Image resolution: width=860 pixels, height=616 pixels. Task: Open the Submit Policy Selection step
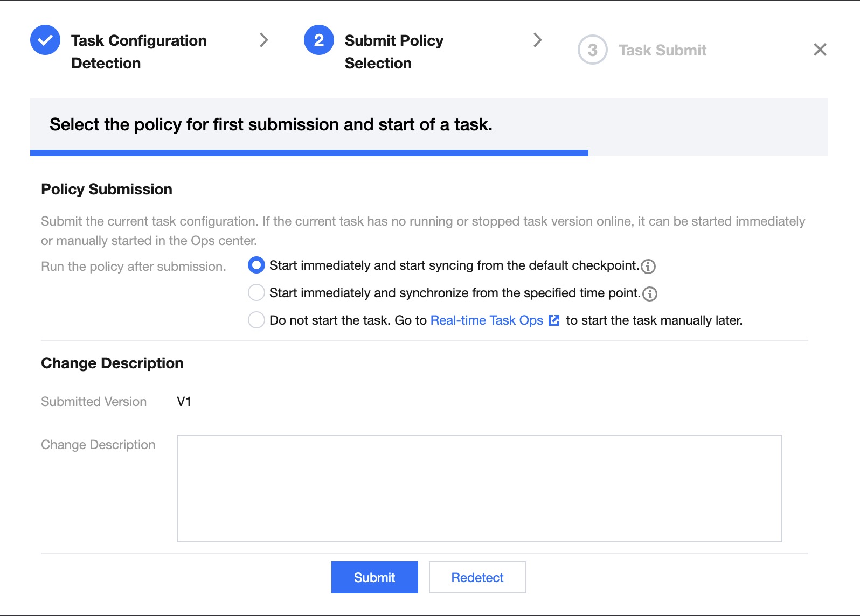point(394,52)
